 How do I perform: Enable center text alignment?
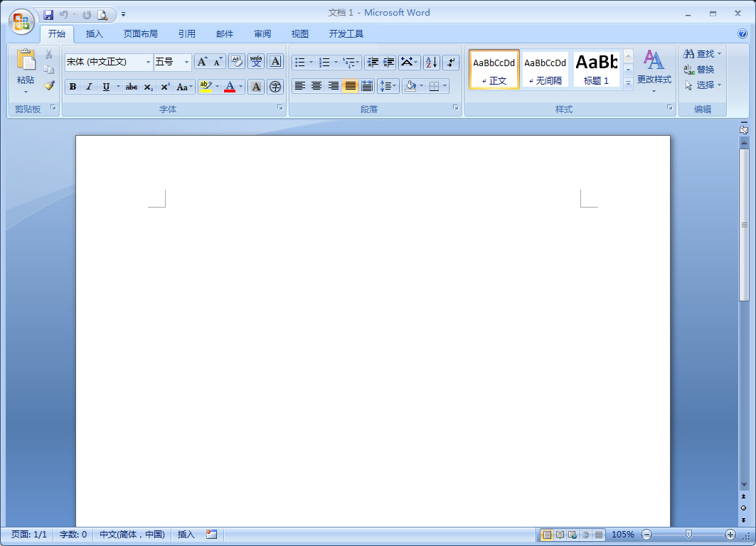click(x=316, y=87)
